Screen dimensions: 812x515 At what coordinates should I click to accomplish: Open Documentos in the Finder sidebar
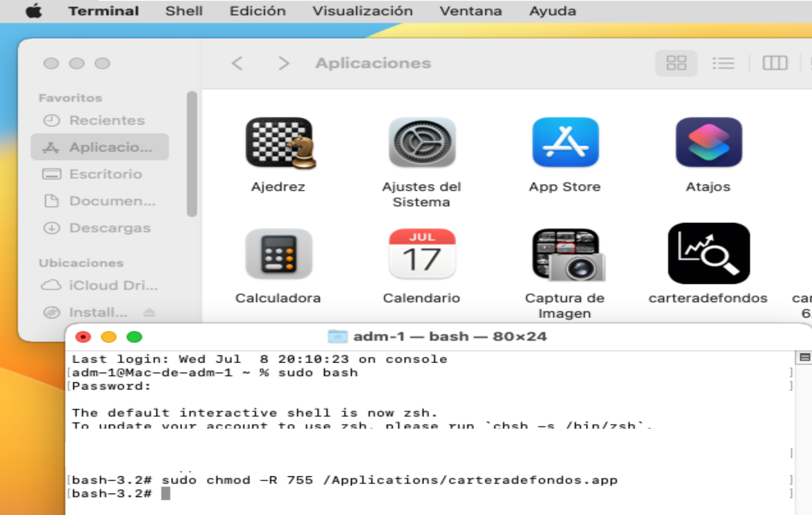tap(100, 201)
